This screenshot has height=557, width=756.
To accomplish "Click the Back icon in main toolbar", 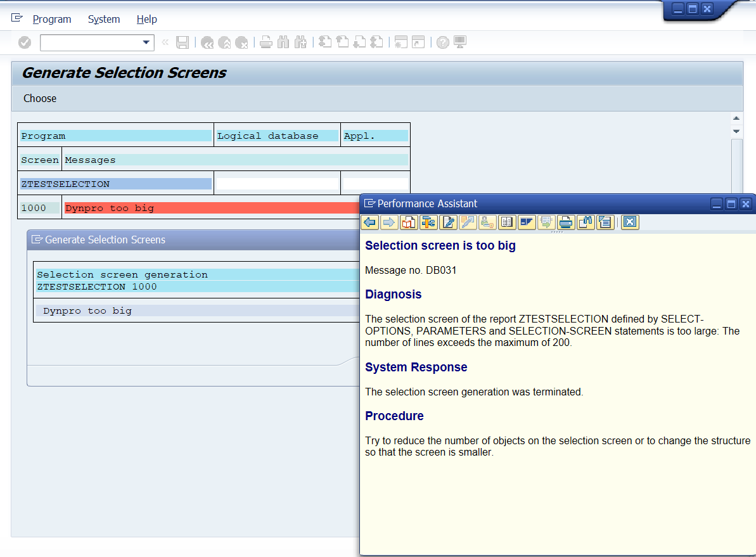I will [x=207, y=42].
